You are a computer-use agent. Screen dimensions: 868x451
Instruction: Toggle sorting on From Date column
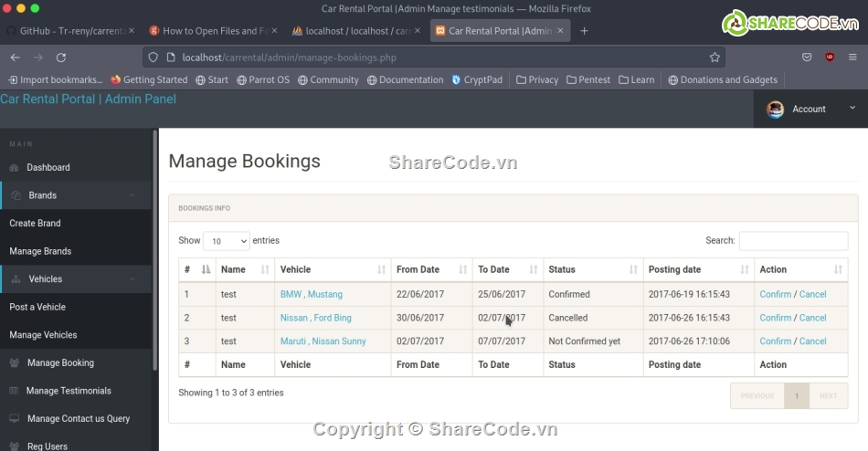click(x=432, y=269)
